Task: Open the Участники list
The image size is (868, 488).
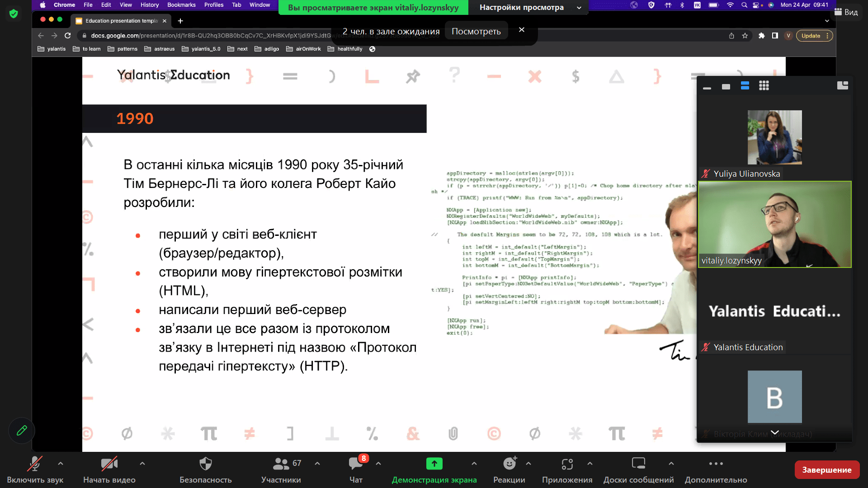Action: click(x=281, y=470)
